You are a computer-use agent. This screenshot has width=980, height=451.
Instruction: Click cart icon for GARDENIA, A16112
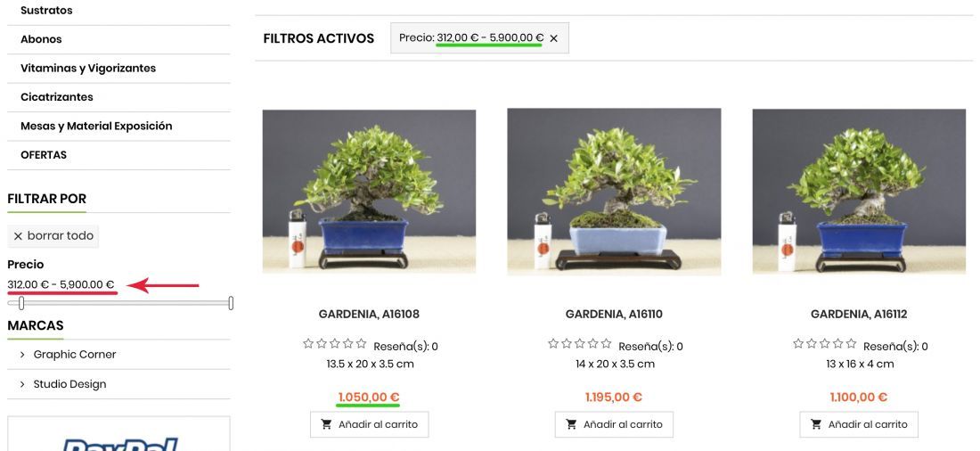[x=816, y=424]
